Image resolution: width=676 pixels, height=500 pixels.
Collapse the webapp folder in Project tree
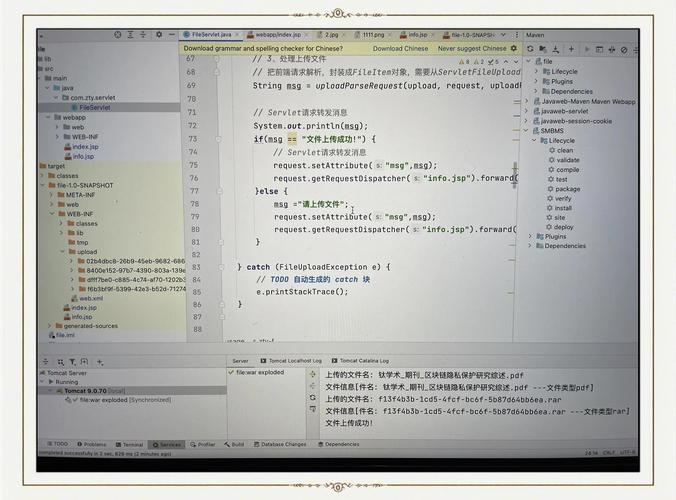click(48, 117)
